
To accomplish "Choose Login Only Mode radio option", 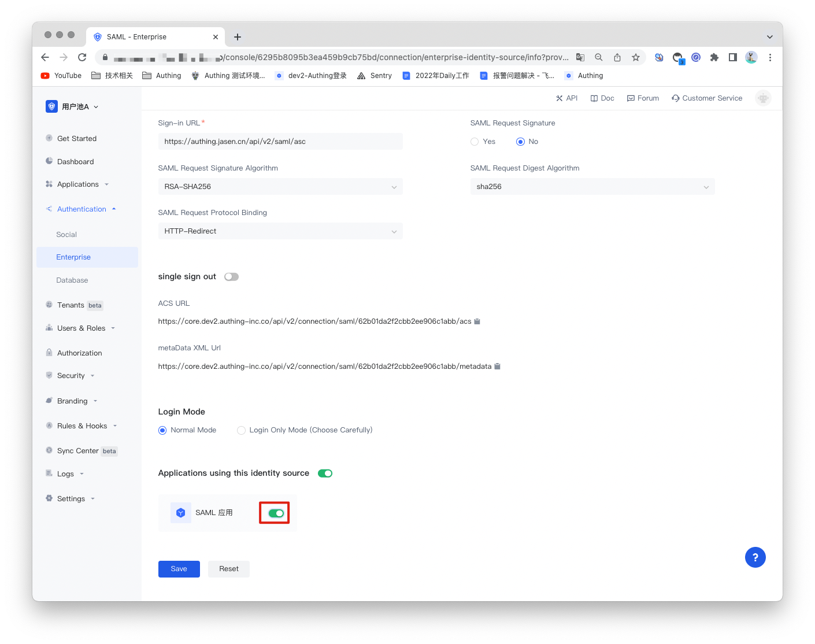I will pos(241,430).
